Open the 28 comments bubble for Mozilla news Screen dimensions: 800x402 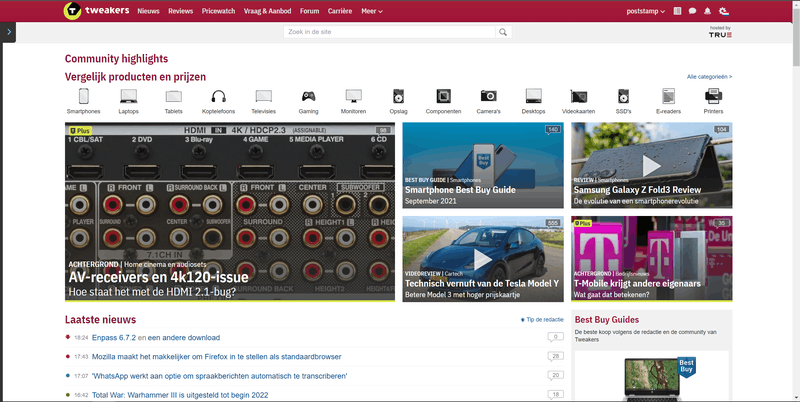click(556, 356)
